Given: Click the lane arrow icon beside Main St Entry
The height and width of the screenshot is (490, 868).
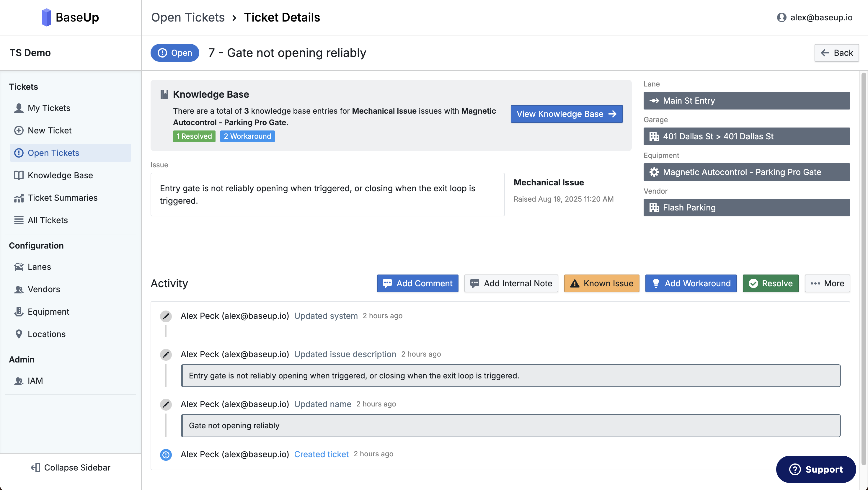Looking at the screenshot, I should click(654, 101).
